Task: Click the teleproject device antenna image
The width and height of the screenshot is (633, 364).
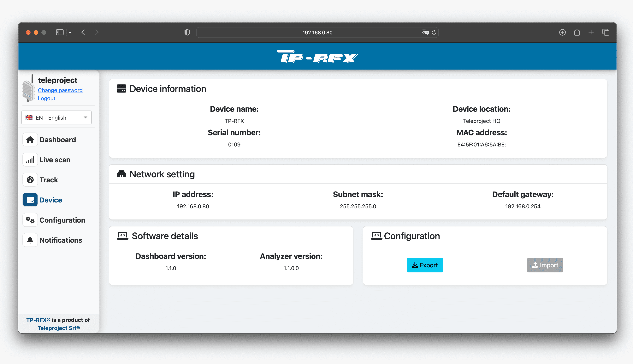Action: [x=28, y=88]
